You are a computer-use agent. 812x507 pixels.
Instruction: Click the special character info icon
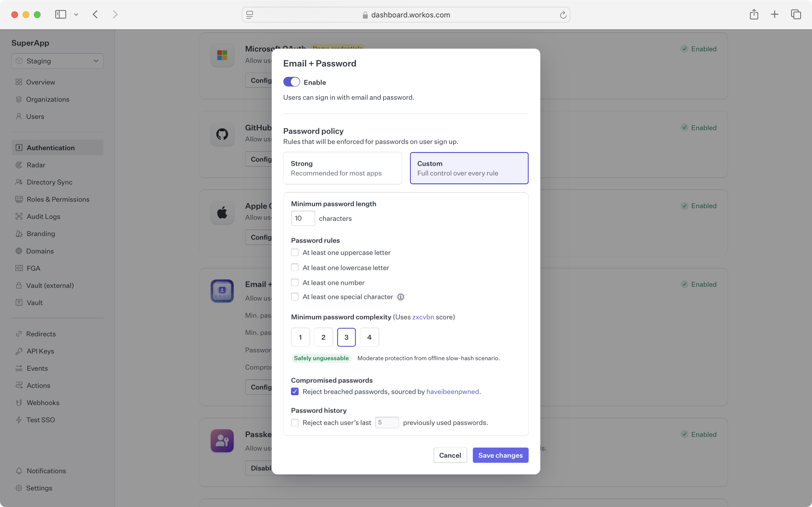pyautogui.click(x=400, y=297)
